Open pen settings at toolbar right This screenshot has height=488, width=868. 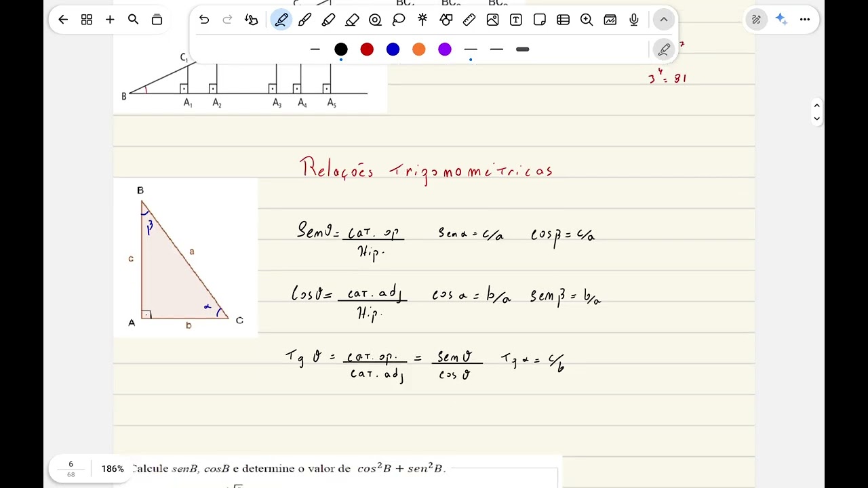[x=664, y=49]
